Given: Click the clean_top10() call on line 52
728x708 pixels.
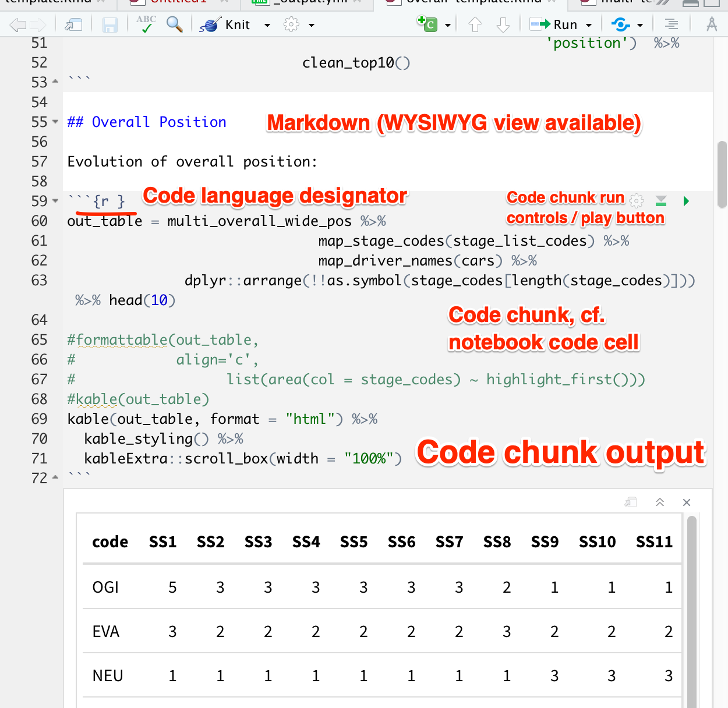Looking at the screenshot, I should coord(356,62).
